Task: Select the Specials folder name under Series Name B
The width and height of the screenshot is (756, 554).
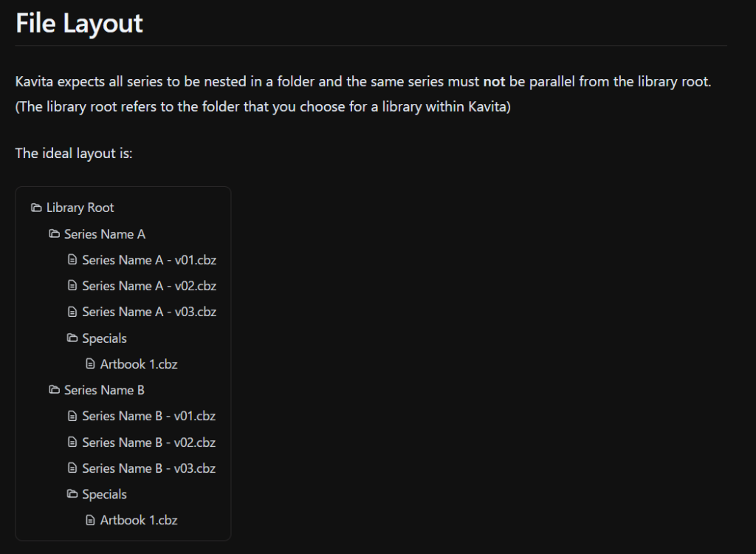Action: pos(105,494)
